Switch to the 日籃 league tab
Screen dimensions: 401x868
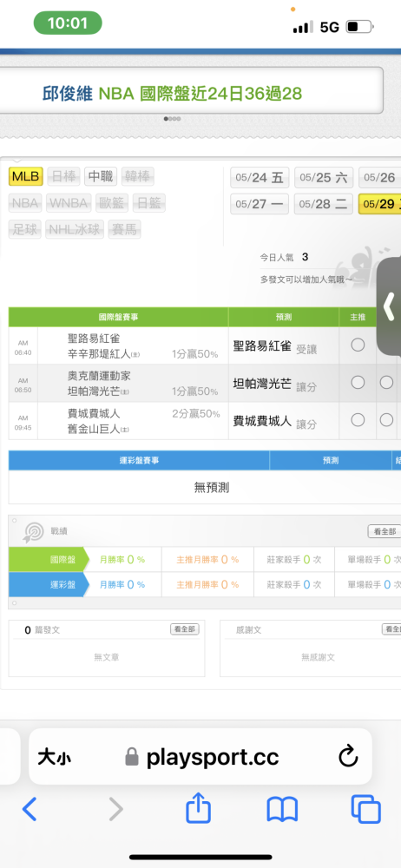tap(148, 203)
